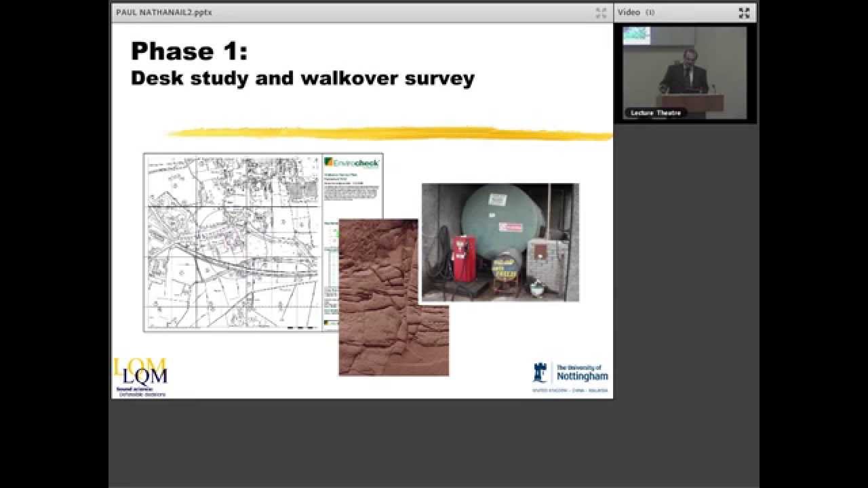Click the Desk study and walkover survey subtitle
The image size is (868, 488).
[x=302, y=78]
